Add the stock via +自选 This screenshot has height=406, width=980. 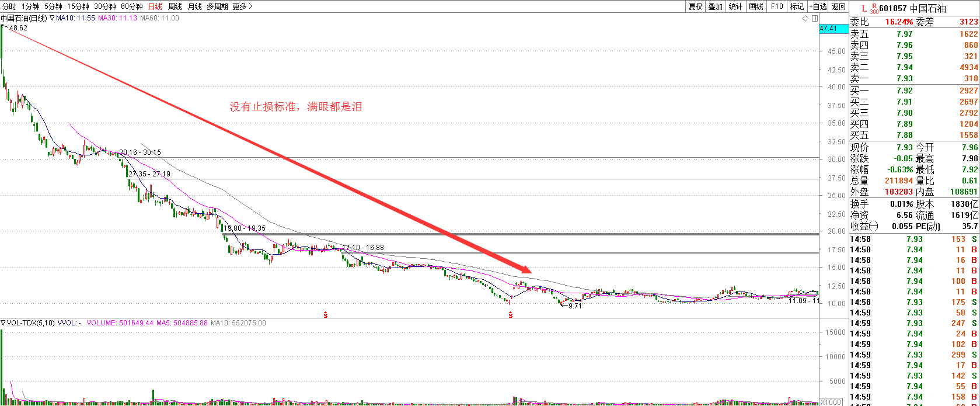(818, 6)
